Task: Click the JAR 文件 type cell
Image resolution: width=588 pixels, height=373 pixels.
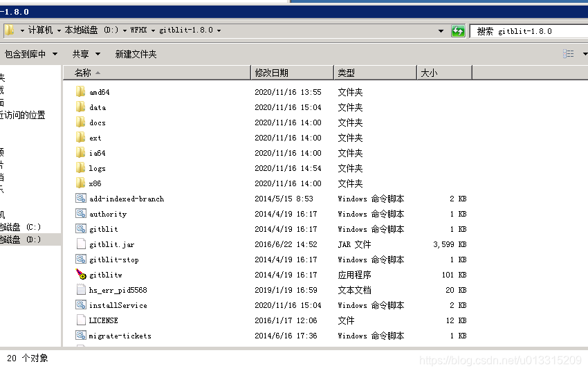Action: [x=354, y=244]
